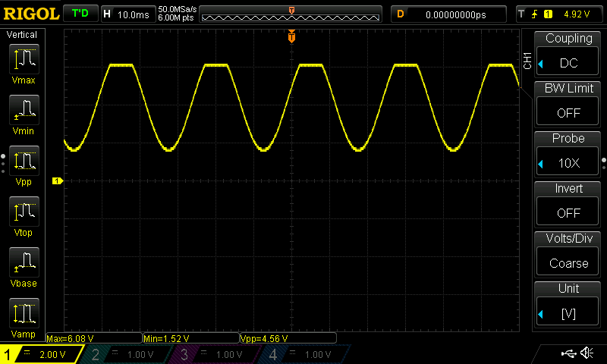Click the orange trigger position marker above the grid
This screenshot has width=607, height=364.
click(x=291, y=36)
